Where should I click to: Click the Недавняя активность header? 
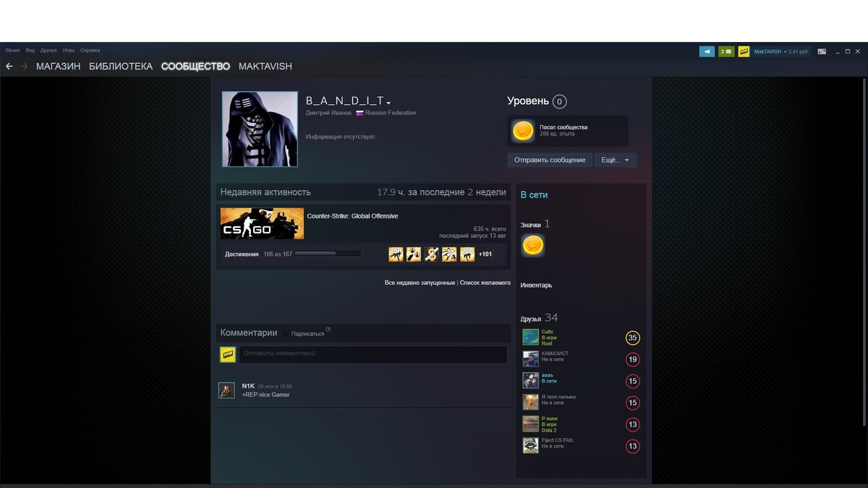click(x=265, y=192)
